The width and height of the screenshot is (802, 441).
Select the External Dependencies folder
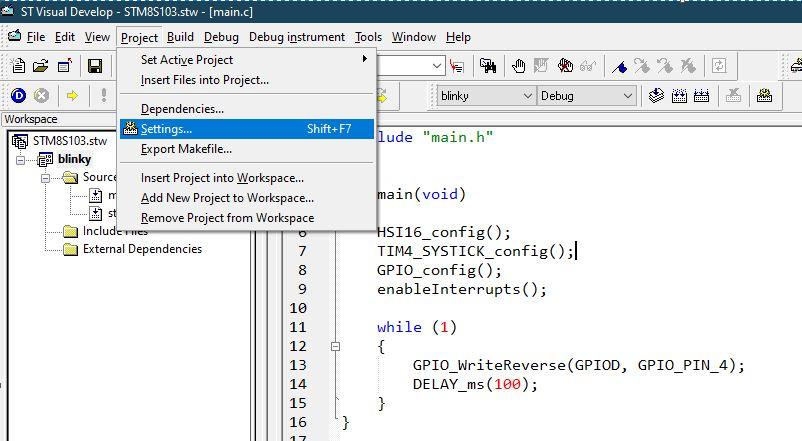(x=142, y=249)
